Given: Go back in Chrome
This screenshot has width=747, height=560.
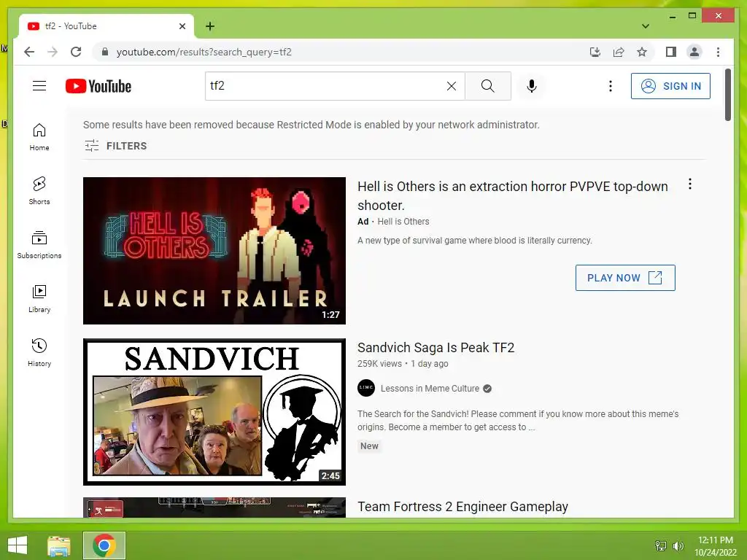Looking at the screenshot, I should coord(29,52).
